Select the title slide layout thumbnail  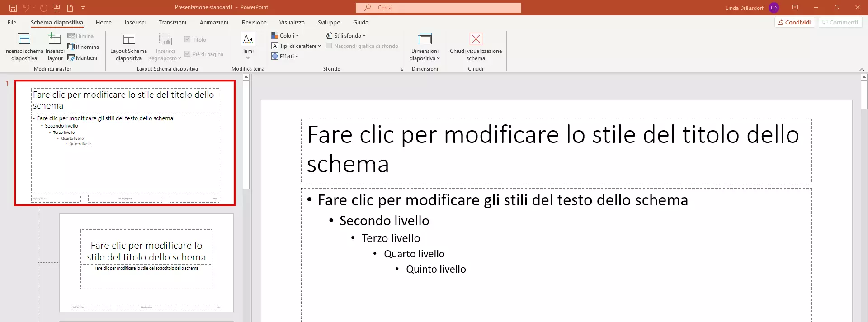pyautogui.click(x=146, y=263)
